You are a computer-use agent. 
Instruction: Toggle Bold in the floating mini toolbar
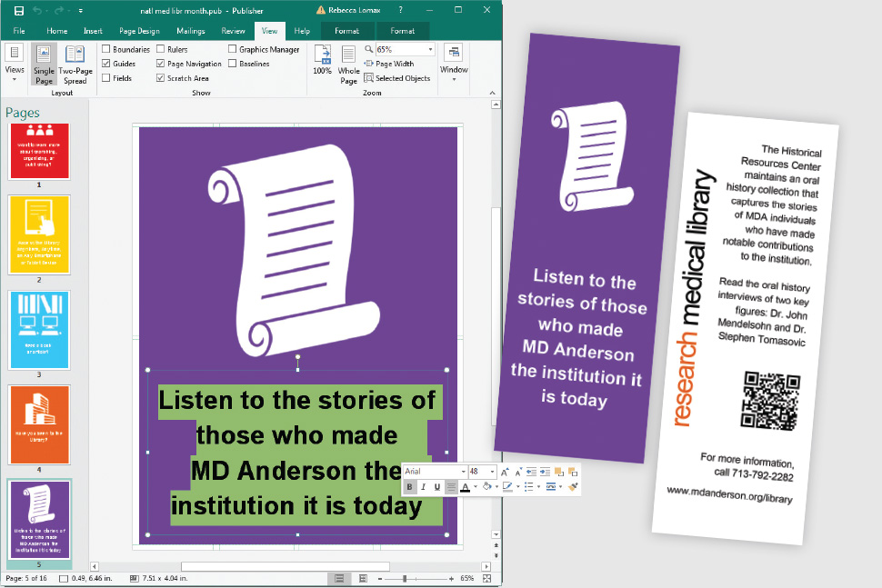tap(410, 486)
